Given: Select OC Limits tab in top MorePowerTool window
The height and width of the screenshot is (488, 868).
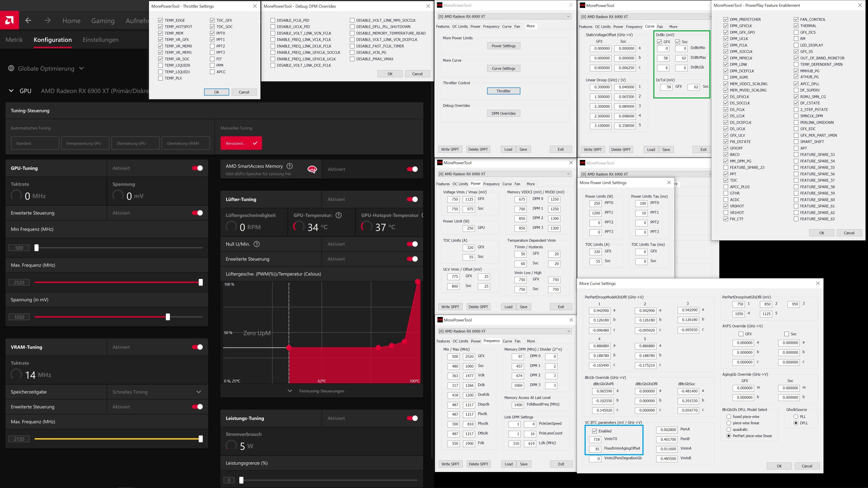Looking at the screenshot, I should pos(460,26).
